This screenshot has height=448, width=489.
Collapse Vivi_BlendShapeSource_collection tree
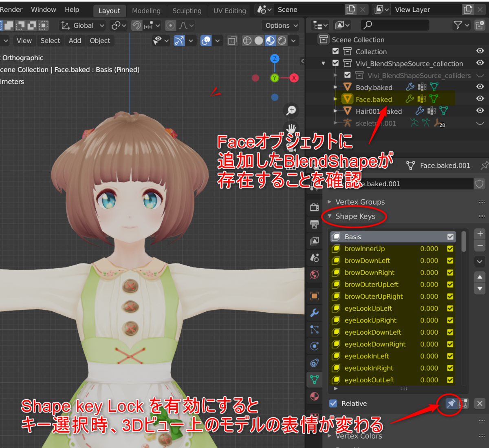[324, 64]
